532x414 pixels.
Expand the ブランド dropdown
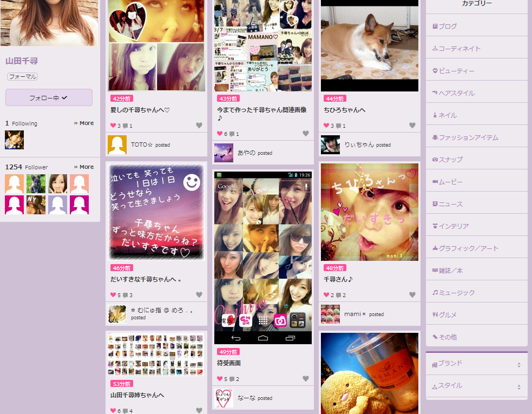pos(476,364)
